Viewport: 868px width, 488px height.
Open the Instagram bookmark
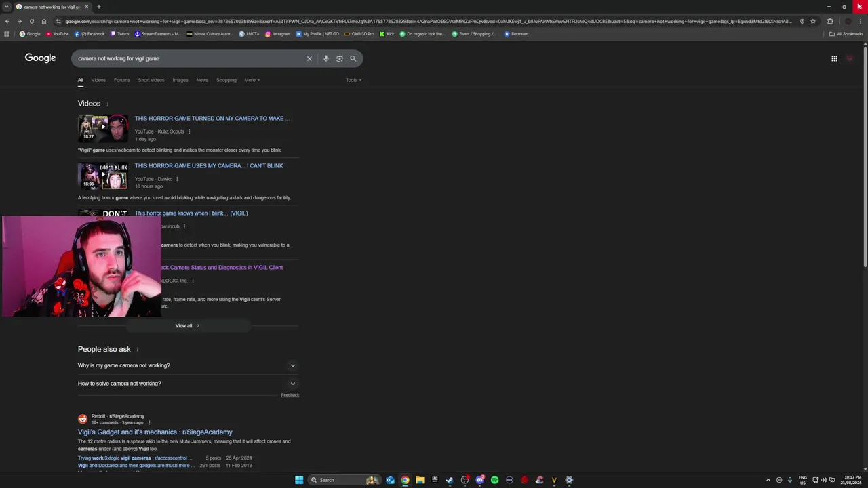[x=278, y=33]
